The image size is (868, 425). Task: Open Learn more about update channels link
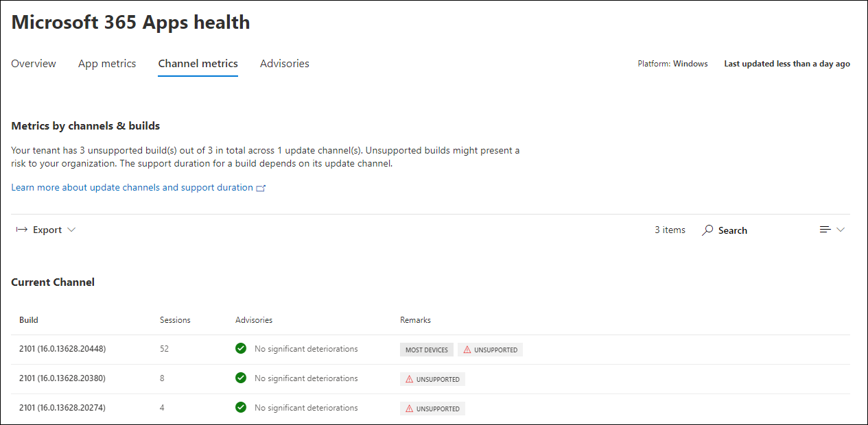point(132,188)
